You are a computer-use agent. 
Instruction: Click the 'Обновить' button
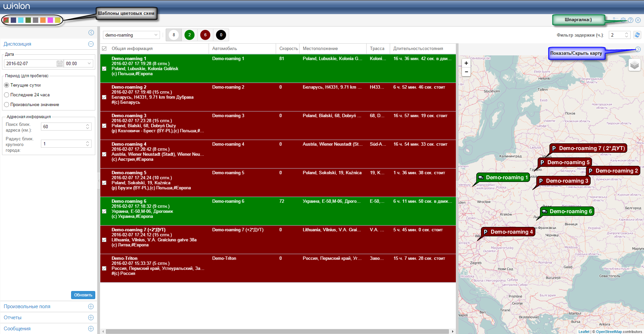pyautogui.click(x=83, y=295)
